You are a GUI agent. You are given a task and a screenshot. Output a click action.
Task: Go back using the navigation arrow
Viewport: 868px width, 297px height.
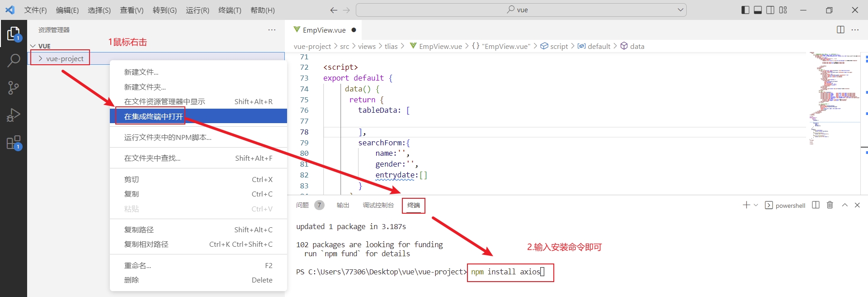[x=334, y=10]
